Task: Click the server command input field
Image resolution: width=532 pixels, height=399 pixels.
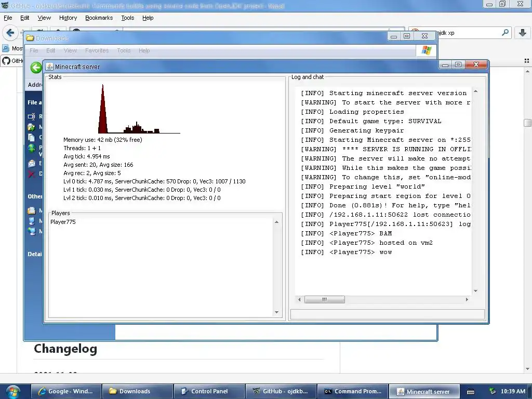Action: pos(388,314)
